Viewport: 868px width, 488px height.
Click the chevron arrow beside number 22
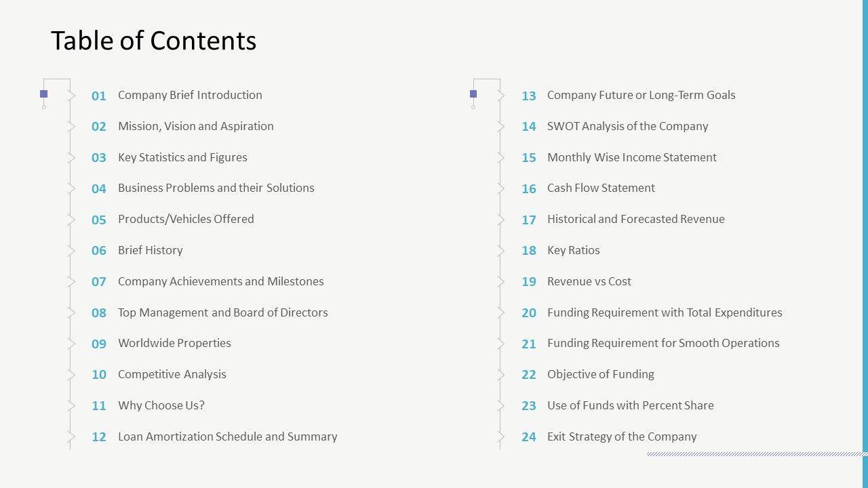tap(501, 375)
